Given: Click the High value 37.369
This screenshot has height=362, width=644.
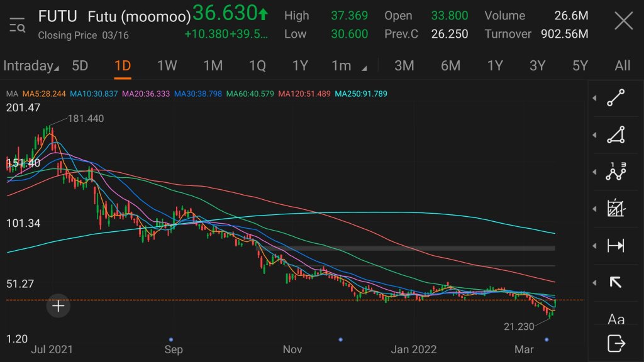Looking at the screenshot, I should pos(350,16).
